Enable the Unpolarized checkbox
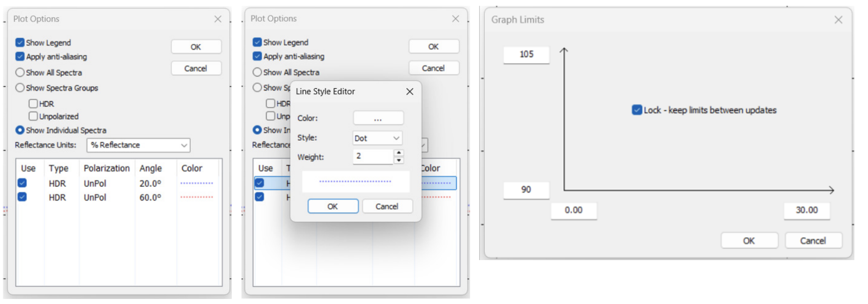The image size is (868, 304). [33, 116]
